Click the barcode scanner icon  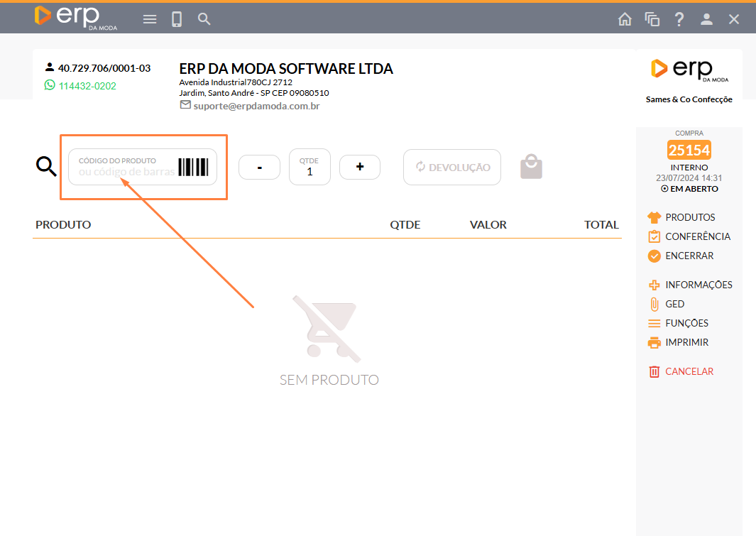pyautogui.click(x=193, y=167)
